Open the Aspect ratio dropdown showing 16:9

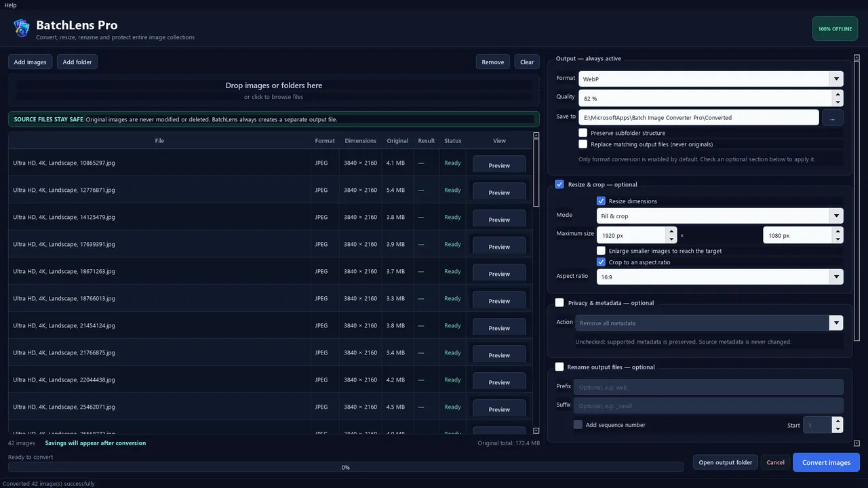(x=720, y=277)
